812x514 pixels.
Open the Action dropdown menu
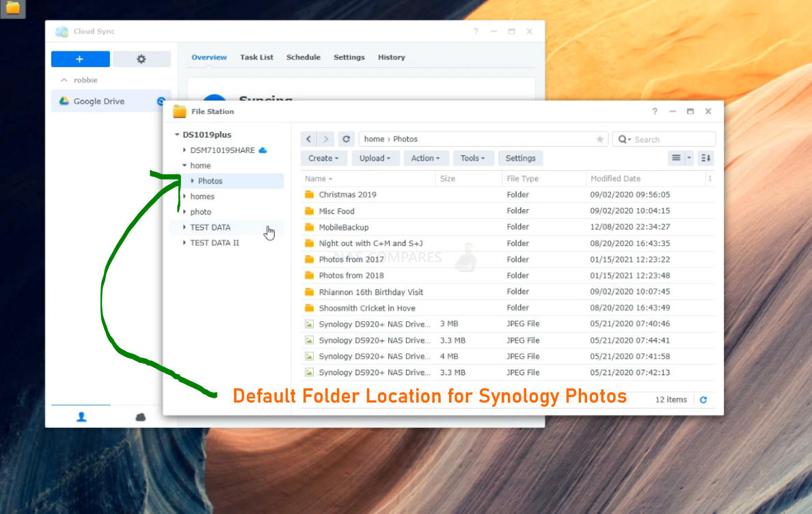[425, 159]
